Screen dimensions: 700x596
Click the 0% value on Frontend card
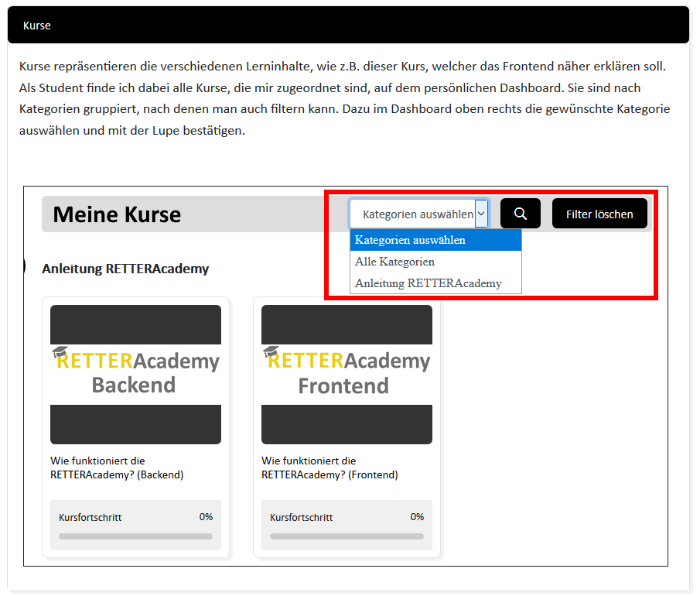417,517
